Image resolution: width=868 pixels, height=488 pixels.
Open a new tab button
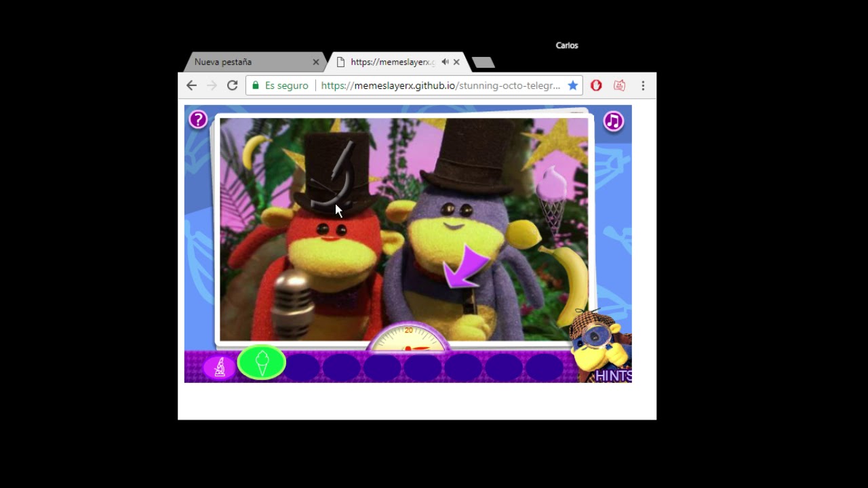[x=483, y=62]
